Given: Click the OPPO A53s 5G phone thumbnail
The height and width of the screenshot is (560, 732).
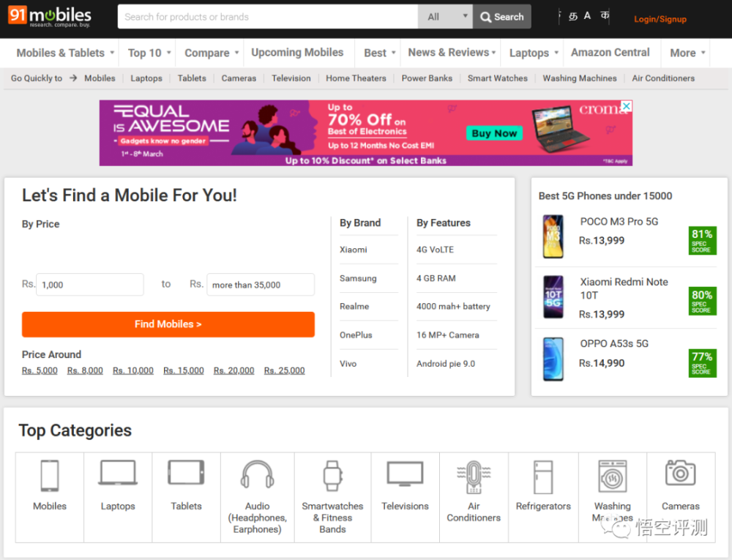Looking at the screenshot, I should pyautogui.click(x=553, y=359).
